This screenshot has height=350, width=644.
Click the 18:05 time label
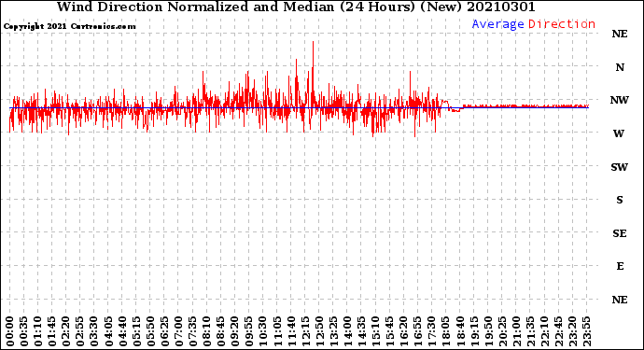pyautogui.click(x=446, y=331)
